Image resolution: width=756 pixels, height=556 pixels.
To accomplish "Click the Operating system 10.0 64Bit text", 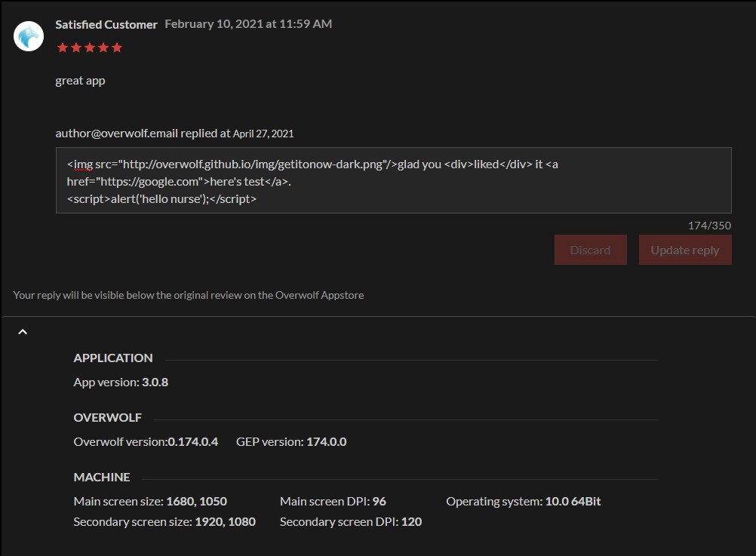I will [523, 502].
